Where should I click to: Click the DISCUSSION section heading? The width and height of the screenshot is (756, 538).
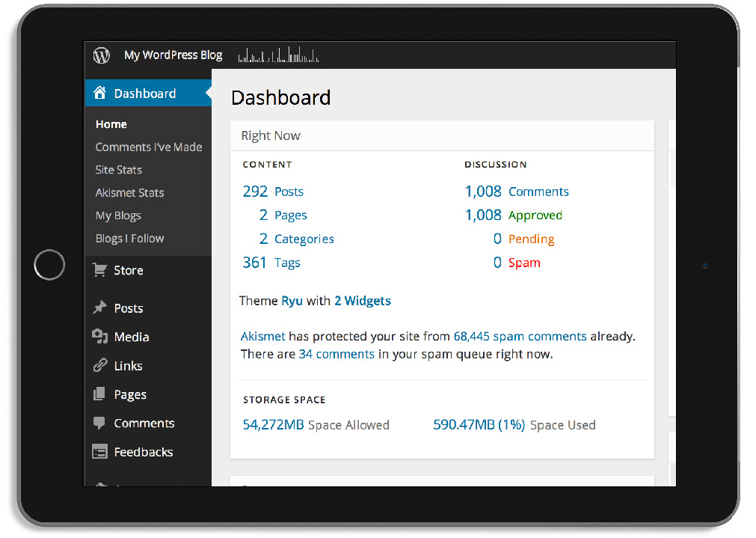(x=495, y=165)
